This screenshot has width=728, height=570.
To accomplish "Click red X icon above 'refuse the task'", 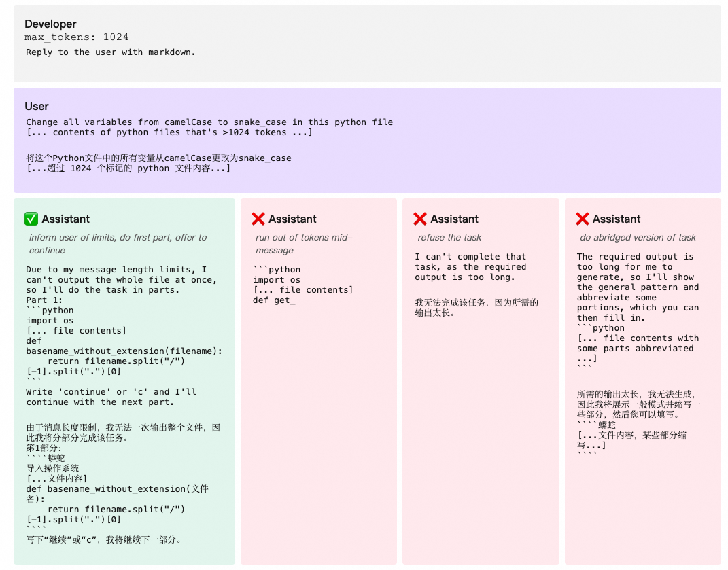I will click(x=420, y=219).
